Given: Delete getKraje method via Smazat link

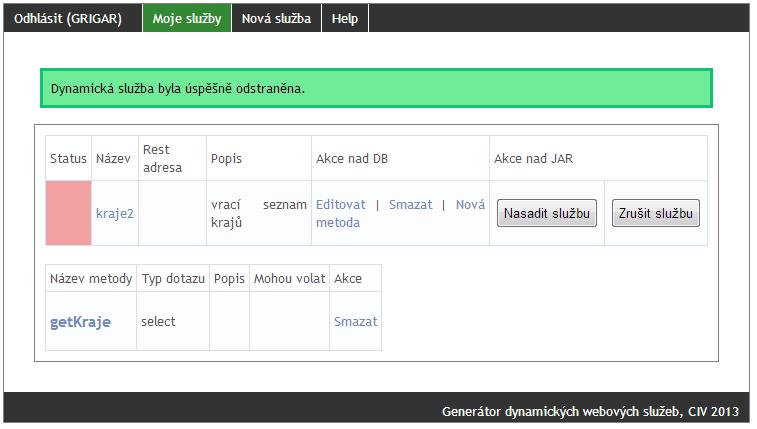Looking at the screenshot, I should (355, 321).
